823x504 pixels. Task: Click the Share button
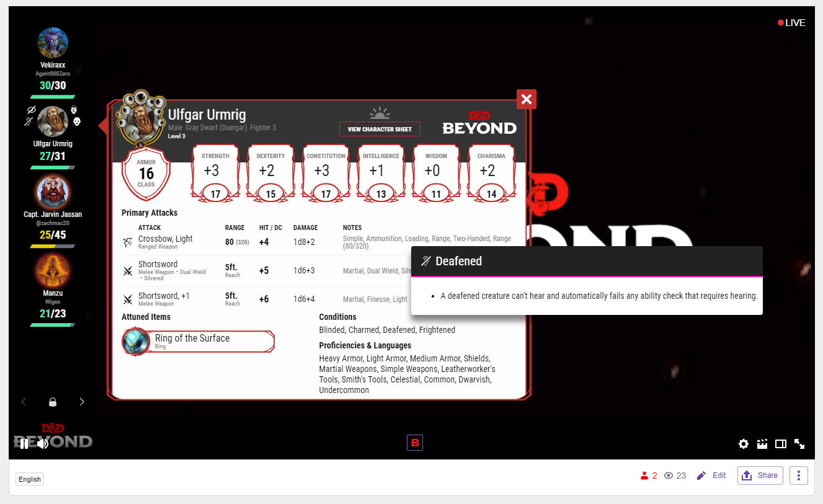[x=760, y=475]
